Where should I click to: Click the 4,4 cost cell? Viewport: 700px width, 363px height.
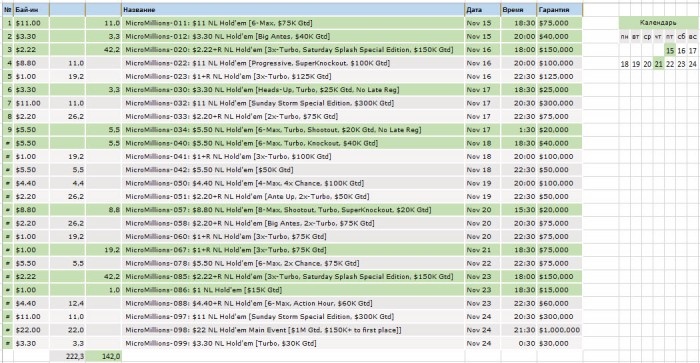(67, 183)
